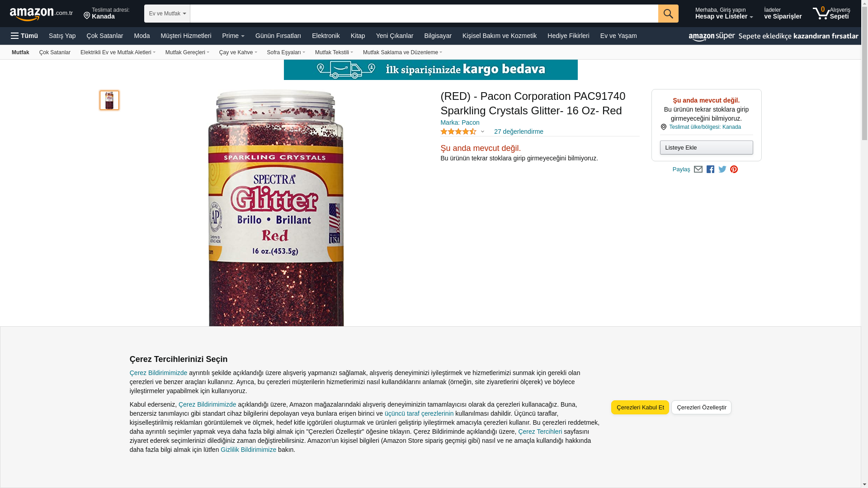868x488 pixels.
Task: Expand the Mutfak Tekstili submenu
Action: (334, 52)
